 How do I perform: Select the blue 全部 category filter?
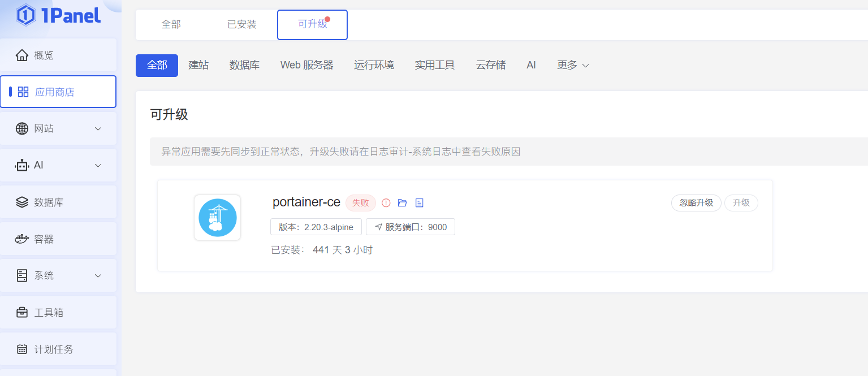[x=157, y=65]
